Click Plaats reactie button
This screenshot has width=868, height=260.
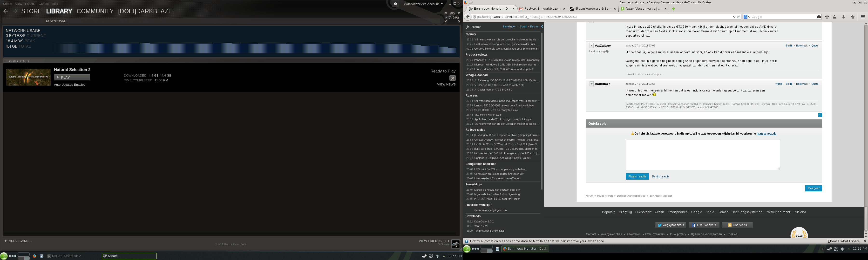[x=637, y=177]
